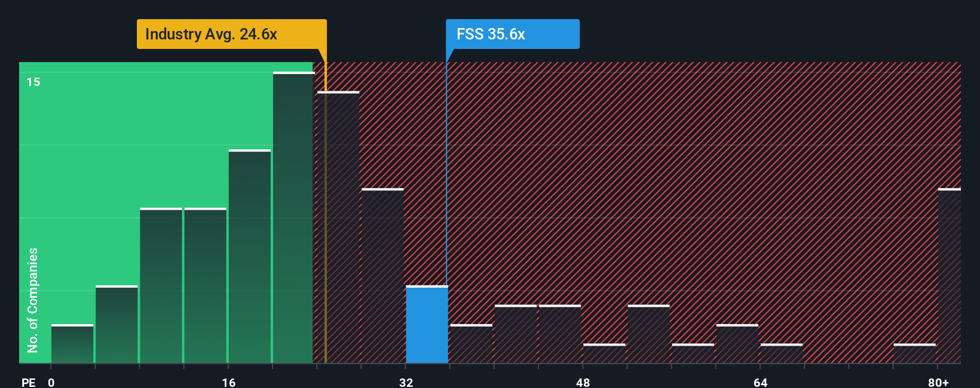The width and height of the screenshot is (980, 388).
Task: Select the highlighted blue FSS histogram bar
Action: click(427, 324)
